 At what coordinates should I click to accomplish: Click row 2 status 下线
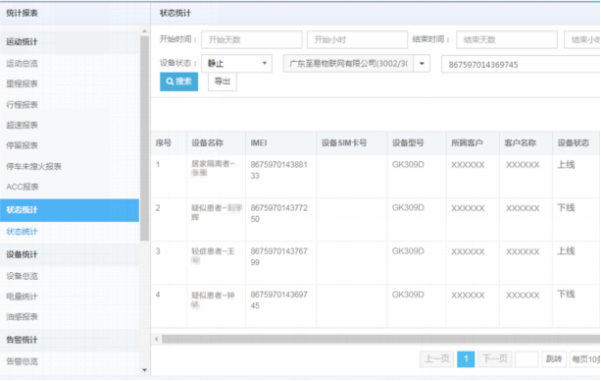(566, 208)
